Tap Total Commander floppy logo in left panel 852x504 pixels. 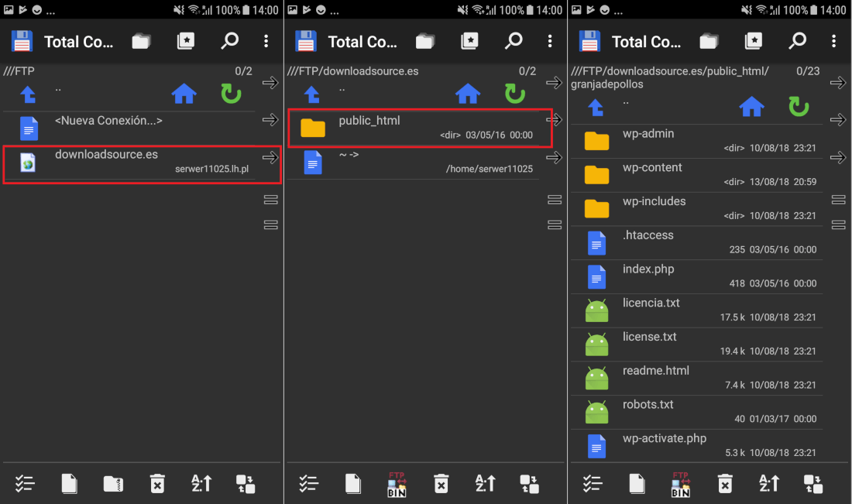pyautogui.click(x=22, y=41)
